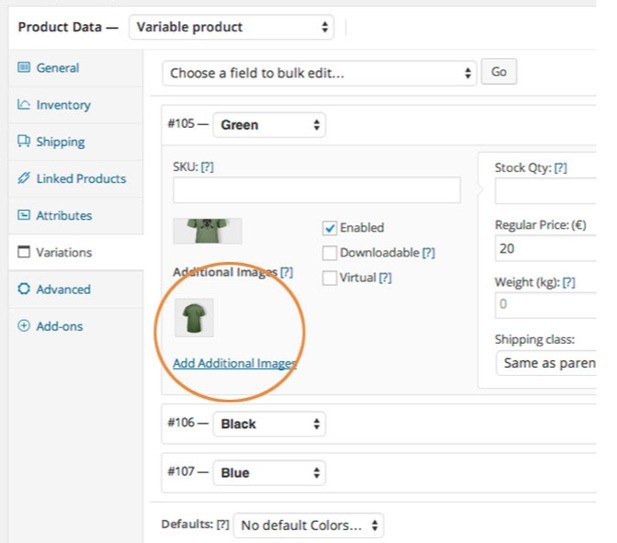Click the Linked Products link icon
617x543 pixels.
click(x=24, y=179)
